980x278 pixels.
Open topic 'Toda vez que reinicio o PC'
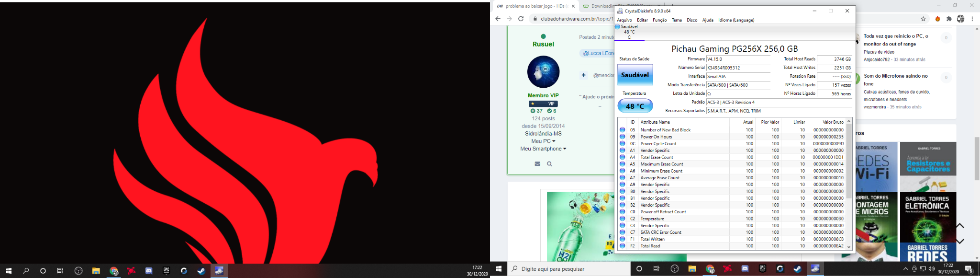coord(896,40)
